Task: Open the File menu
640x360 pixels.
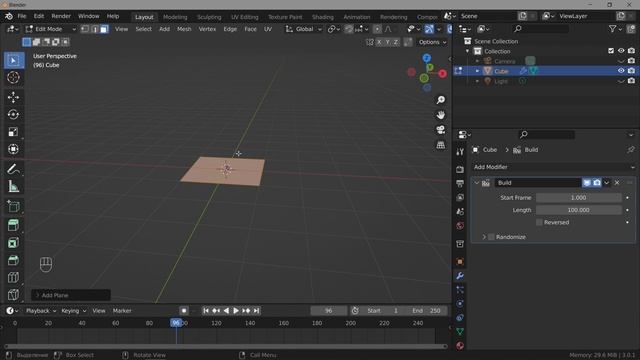Action: (x=22, y=16)
